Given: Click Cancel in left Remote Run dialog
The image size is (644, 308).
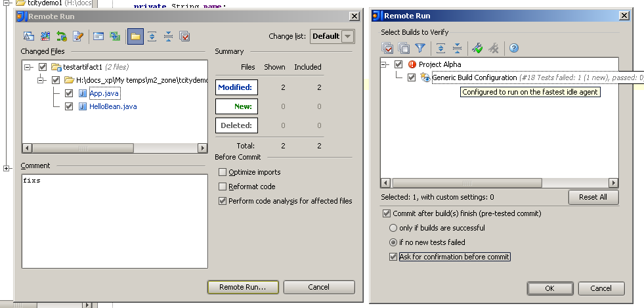Looking at the screenshot, I should click(318, 287).
